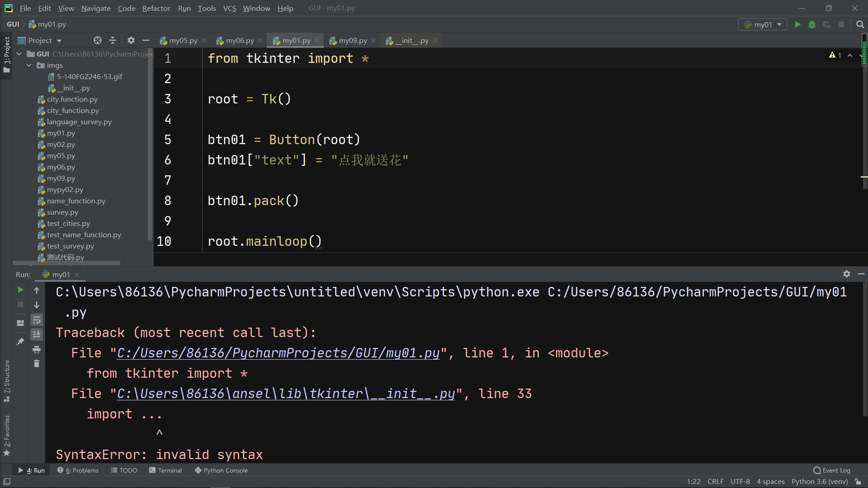868x488 pixels.
Task: Collapse all icon in Project panel
Action: 113,40
